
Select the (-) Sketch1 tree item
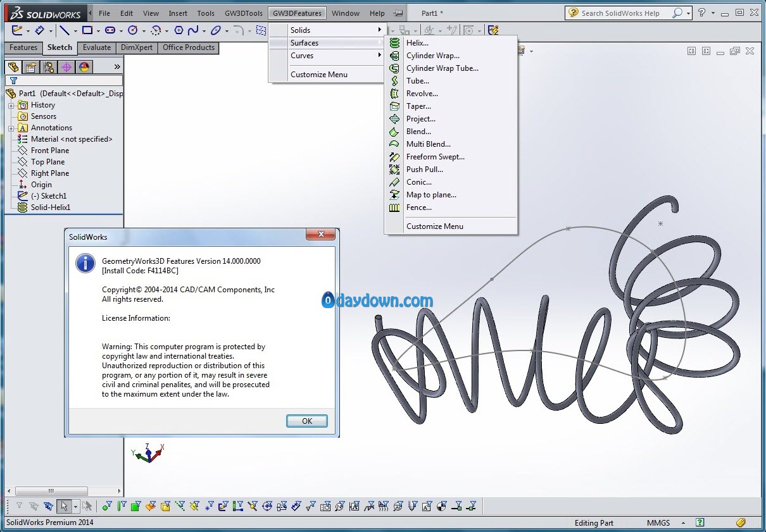coord(49,196)
